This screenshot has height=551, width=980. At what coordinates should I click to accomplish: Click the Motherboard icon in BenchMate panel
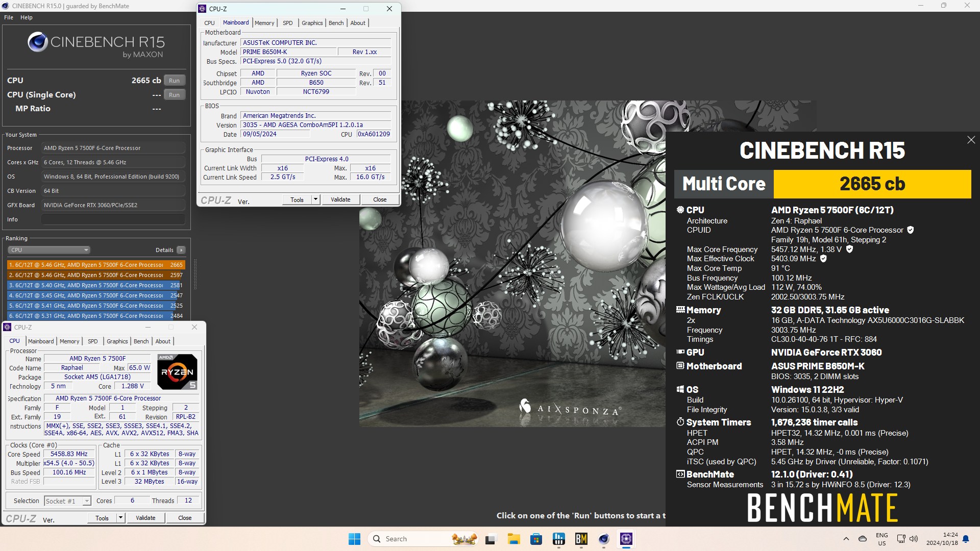click(680, 366)
